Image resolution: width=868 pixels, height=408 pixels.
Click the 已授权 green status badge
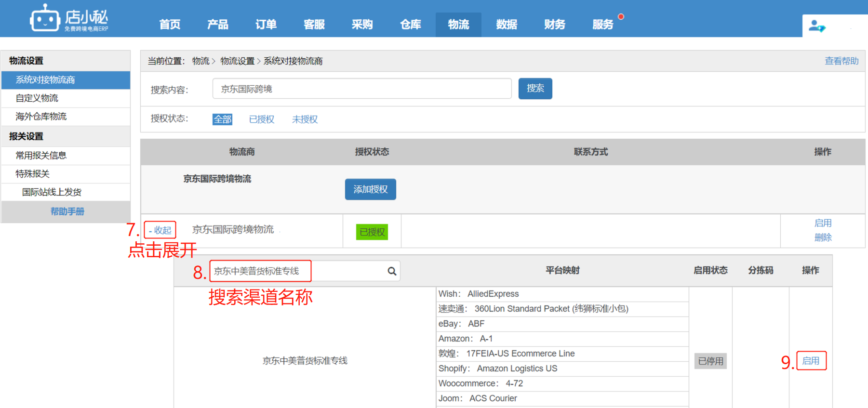372,232
